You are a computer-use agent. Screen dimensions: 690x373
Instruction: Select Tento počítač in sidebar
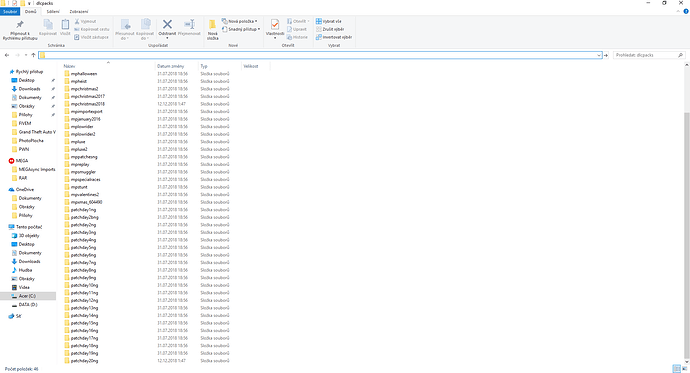pos(26,227)
